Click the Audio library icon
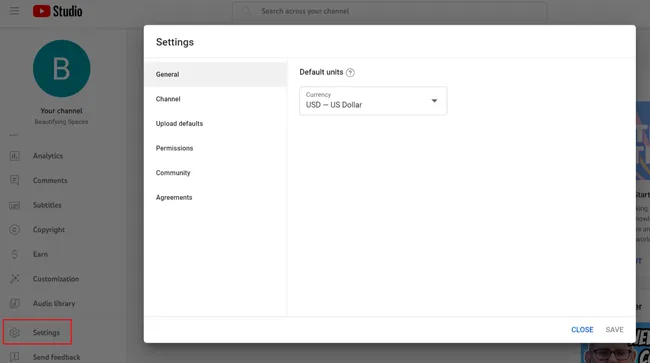 click(15, 303)
